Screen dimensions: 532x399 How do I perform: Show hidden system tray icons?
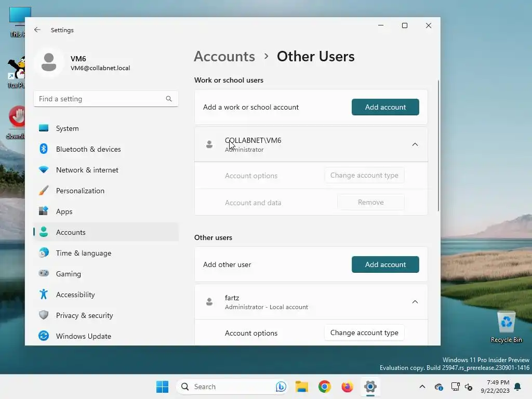coord(422,387)
